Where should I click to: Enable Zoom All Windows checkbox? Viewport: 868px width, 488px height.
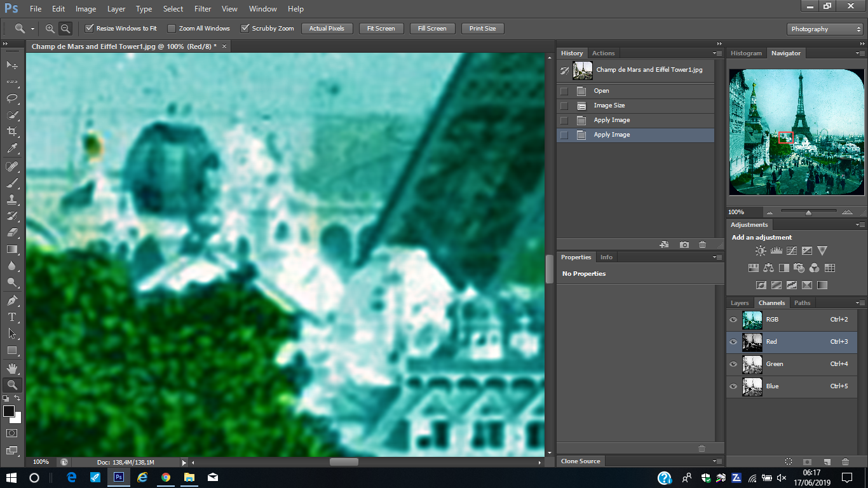coord(172,29)
